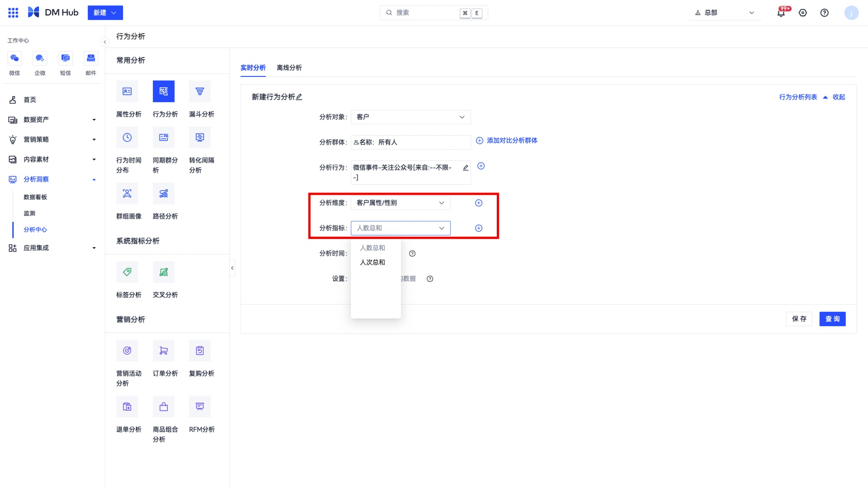This screenshot has height=488, width=868.
Task: Select 人次总和 from dropdown menu
Action: pos(372,262)
